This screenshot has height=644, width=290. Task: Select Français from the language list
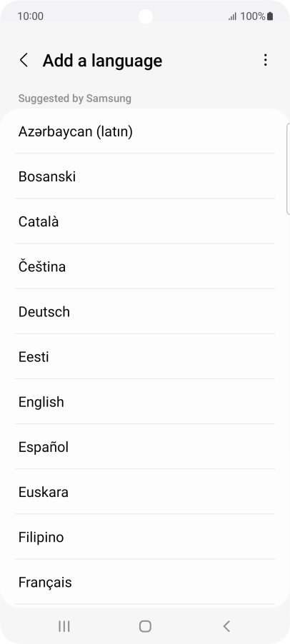pyautogui.click(x=145, y=582)
